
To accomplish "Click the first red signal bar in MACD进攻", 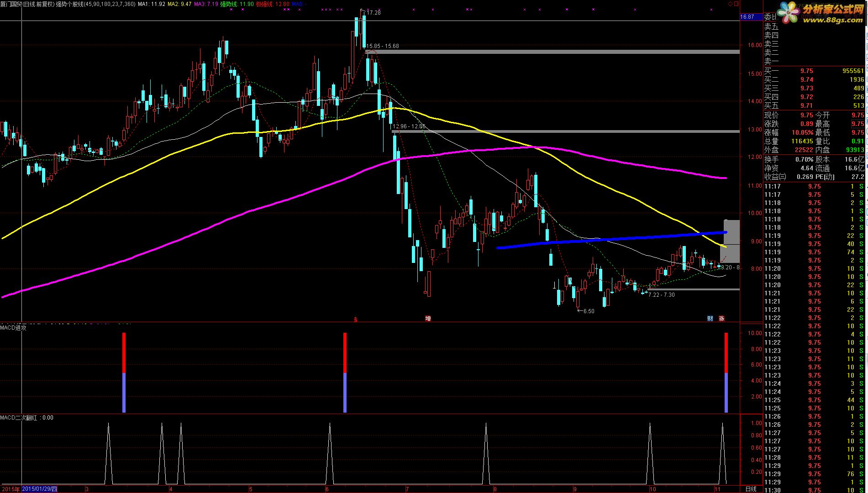I will coord(124,353).
